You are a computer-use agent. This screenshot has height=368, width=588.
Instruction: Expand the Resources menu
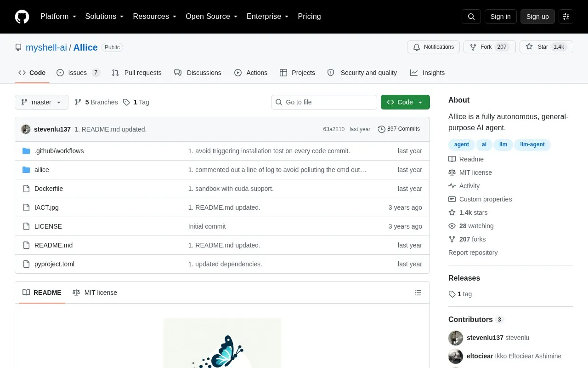(155, 17)
